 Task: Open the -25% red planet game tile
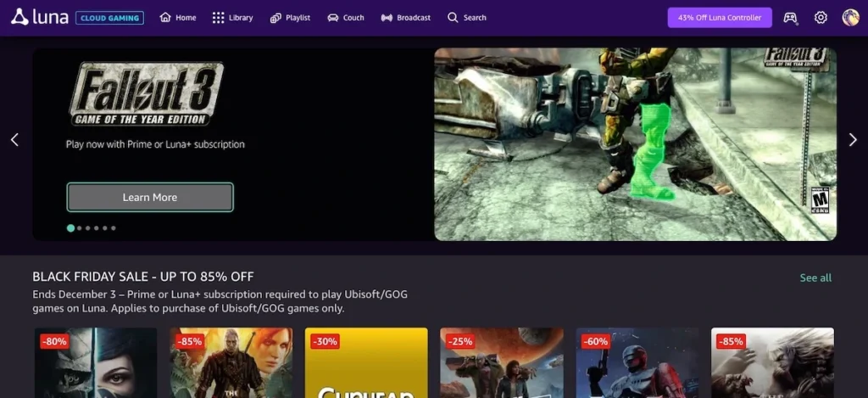[502, 362]
